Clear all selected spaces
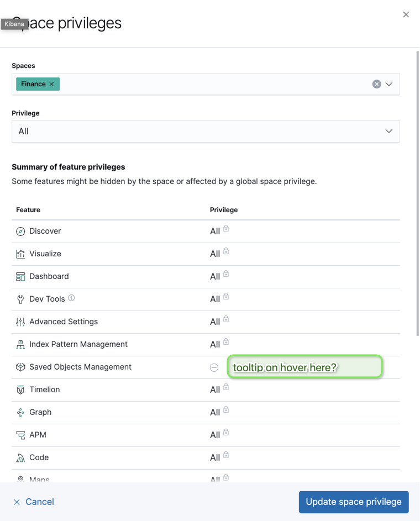Image resolution: width=420 pixels, height=521 pixels. (376, 84)
